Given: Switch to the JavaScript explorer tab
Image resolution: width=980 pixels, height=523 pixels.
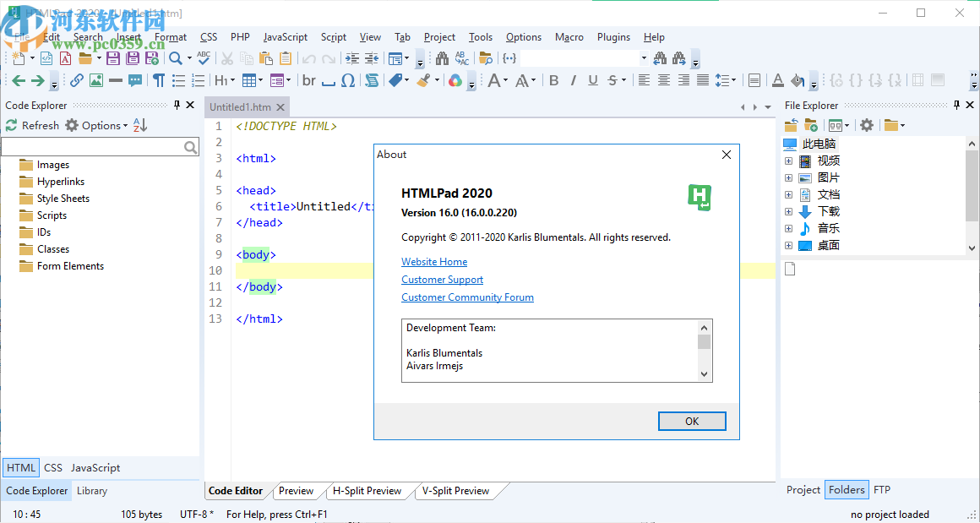Looking at the screenshot, I should (95, 467).
